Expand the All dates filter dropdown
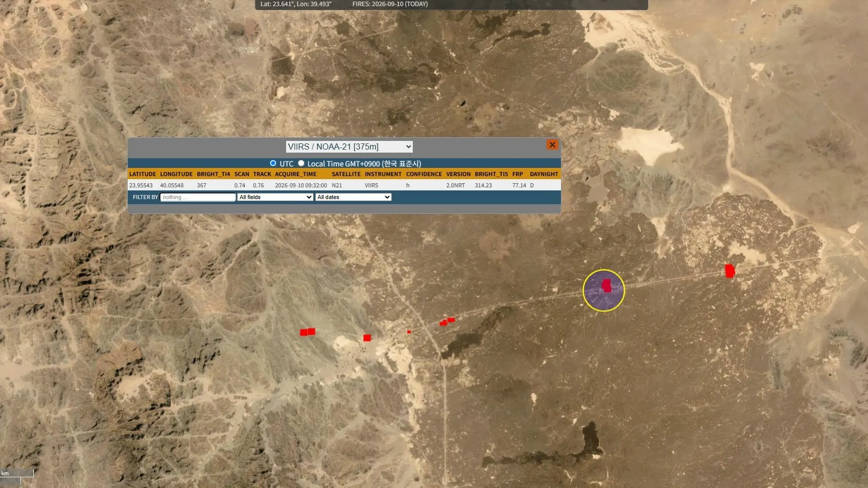 point(354,197)
